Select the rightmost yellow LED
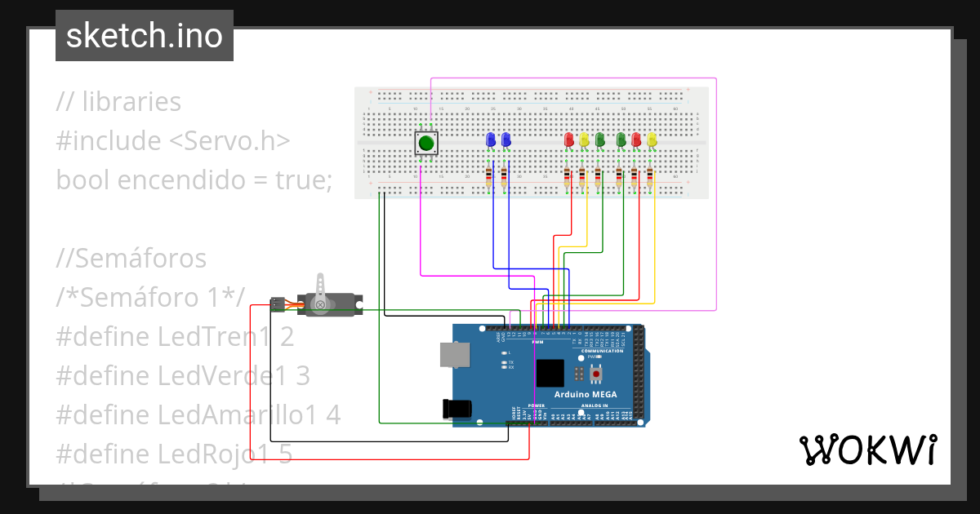Screen dimensions: 980x514 pos(652,139)
